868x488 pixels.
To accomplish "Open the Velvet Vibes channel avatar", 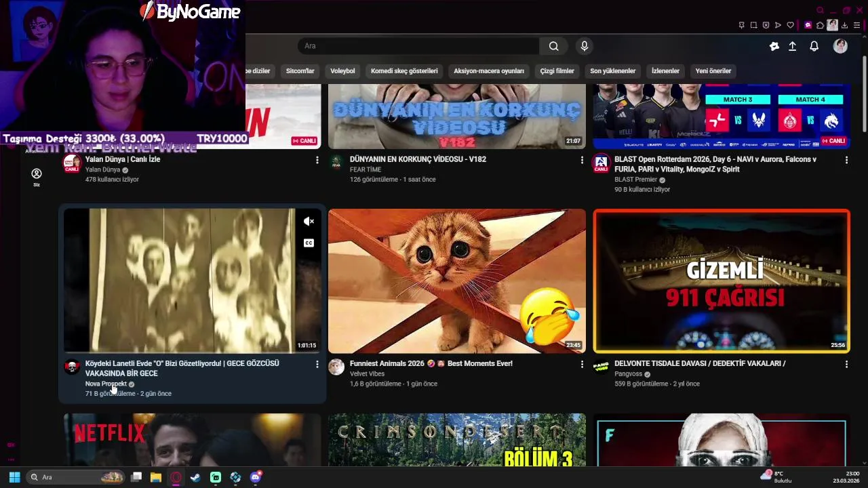I will 336,367.
